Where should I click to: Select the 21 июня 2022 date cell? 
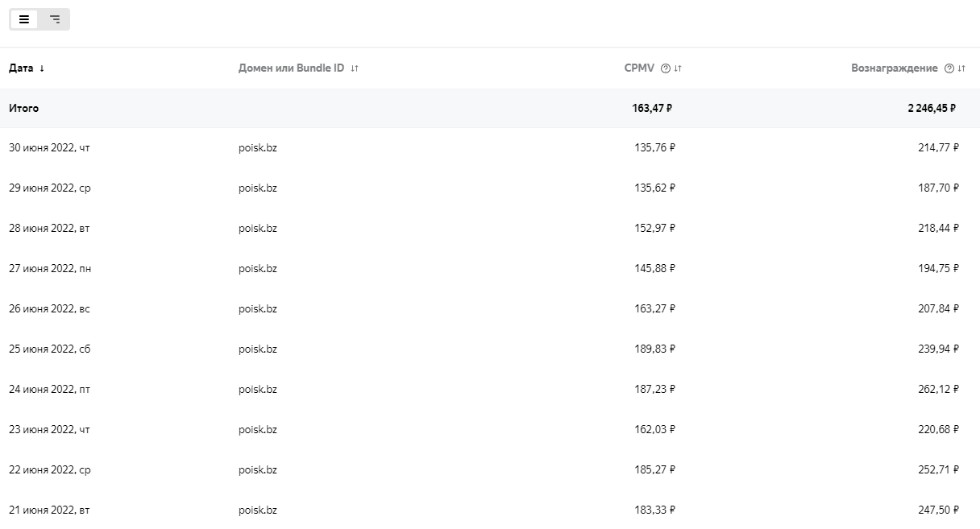(x=48, y=510)
